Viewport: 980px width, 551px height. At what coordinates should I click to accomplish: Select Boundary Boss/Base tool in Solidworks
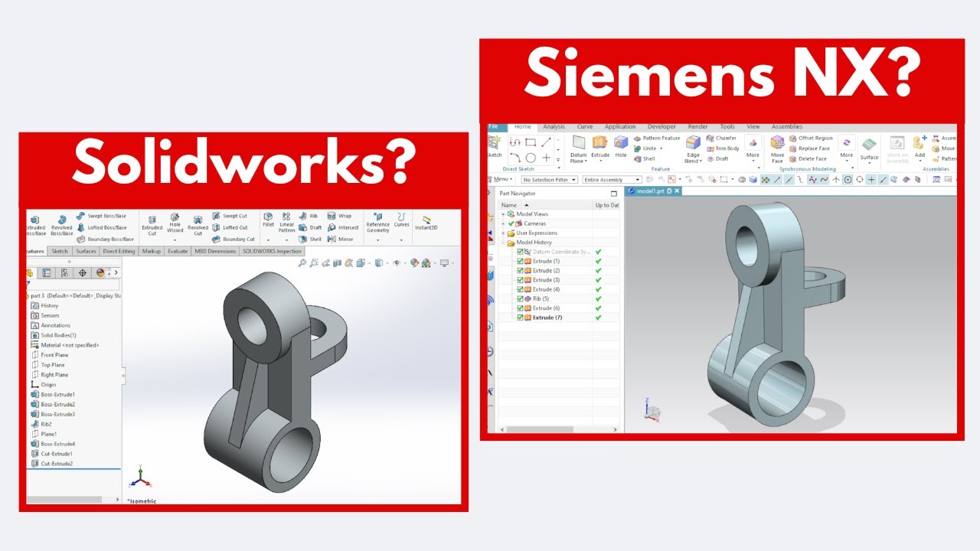105,239
